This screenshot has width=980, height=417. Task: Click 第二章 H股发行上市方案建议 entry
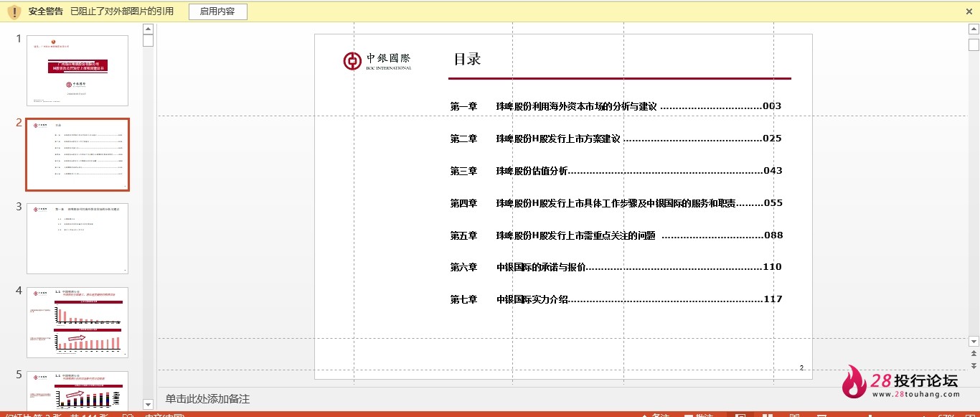click(616, 139)
